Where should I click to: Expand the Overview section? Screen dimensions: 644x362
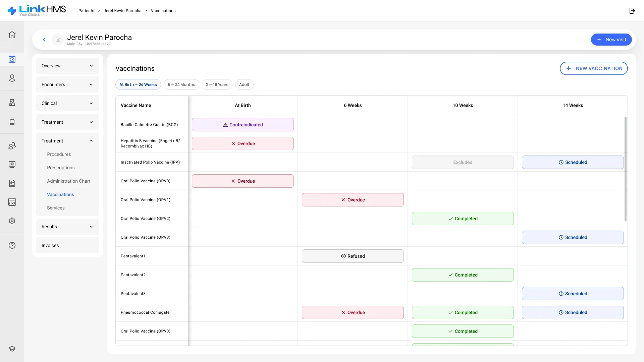(68, 66)
